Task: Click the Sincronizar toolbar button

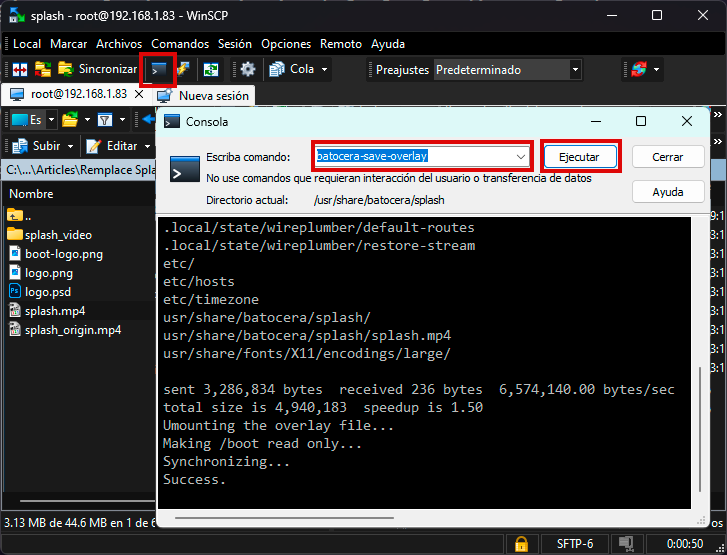Action: point(98,69)
